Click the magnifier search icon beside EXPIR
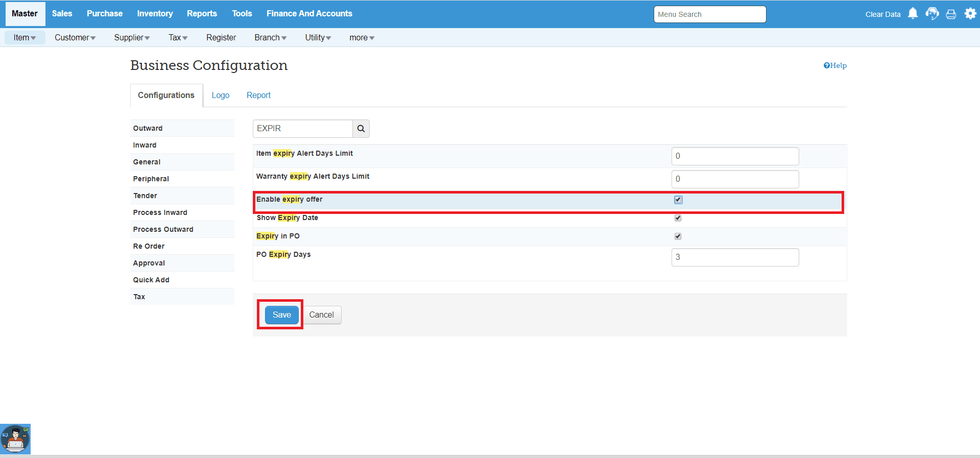The width and height of the screenshot is (980, 458). (x=361, y=129)
